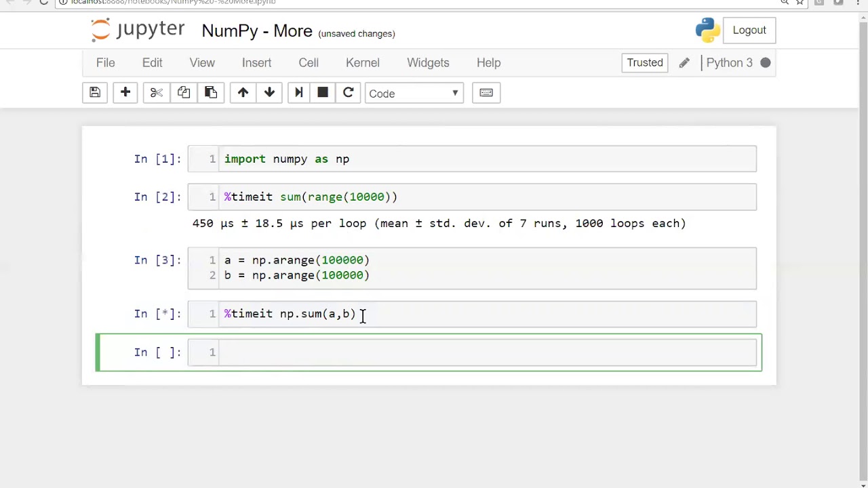Click the Logout button
This screenshot has width=868, height=488.
point(749,30)
